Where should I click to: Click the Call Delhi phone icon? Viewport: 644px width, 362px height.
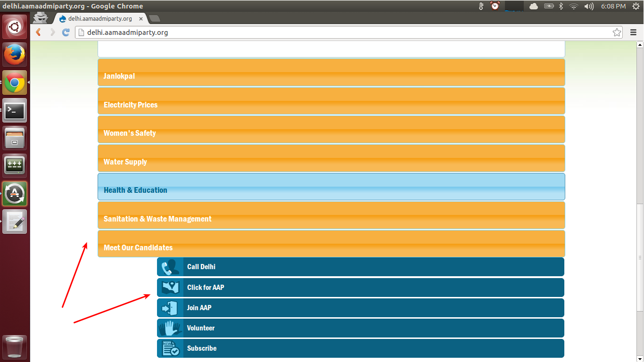tap(170, 267)
